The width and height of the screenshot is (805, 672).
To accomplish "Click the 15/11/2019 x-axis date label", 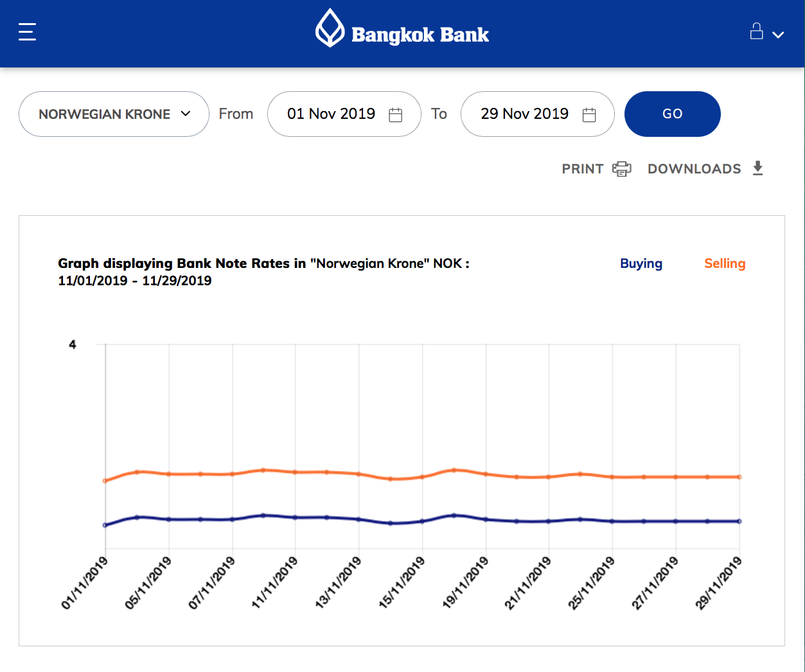I will (403, 582).
